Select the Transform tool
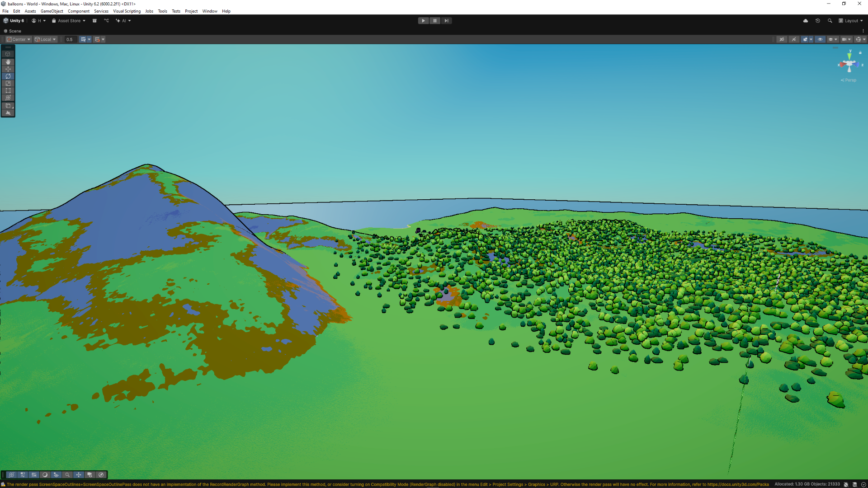Screen dimensions: 868x488 8,98
